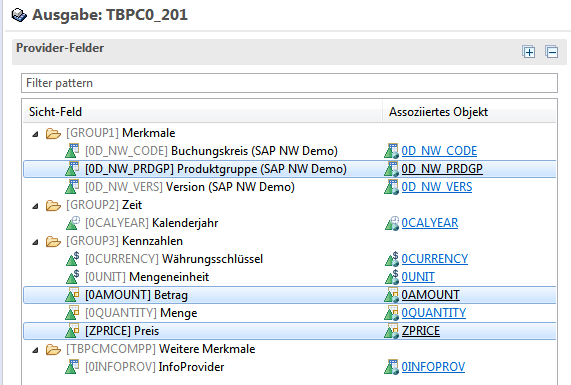Click key figure icon of 0AMOUNT Betrag row

72,295
